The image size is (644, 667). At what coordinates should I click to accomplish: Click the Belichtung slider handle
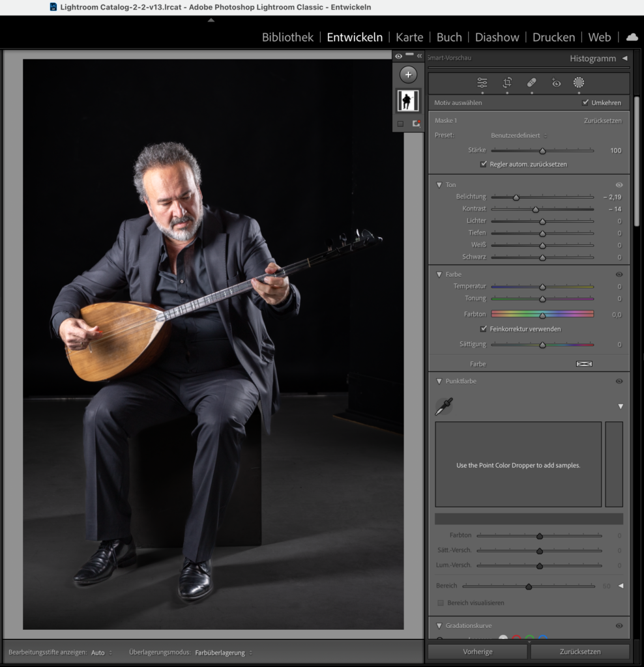tap(516, 197)
